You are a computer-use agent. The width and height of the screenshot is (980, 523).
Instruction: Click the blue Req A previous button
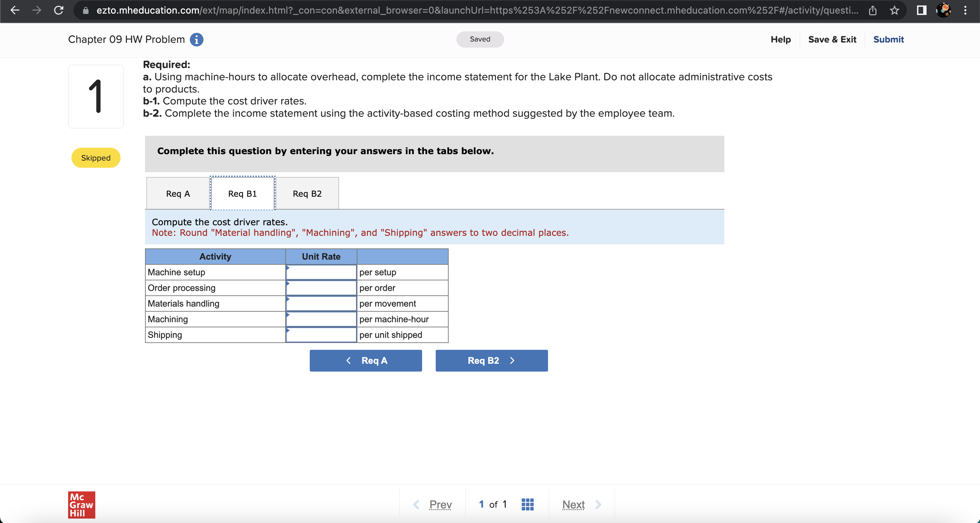[366, 361]
